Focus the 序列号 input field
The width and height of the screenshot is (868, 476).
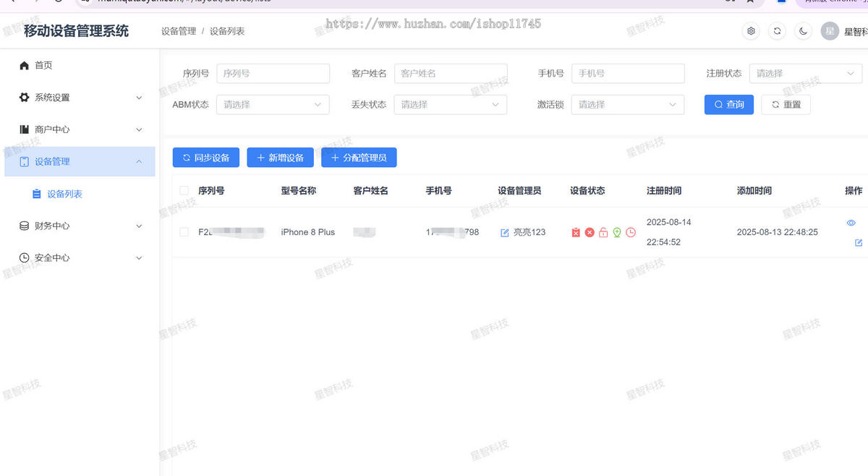coord(273,73)
